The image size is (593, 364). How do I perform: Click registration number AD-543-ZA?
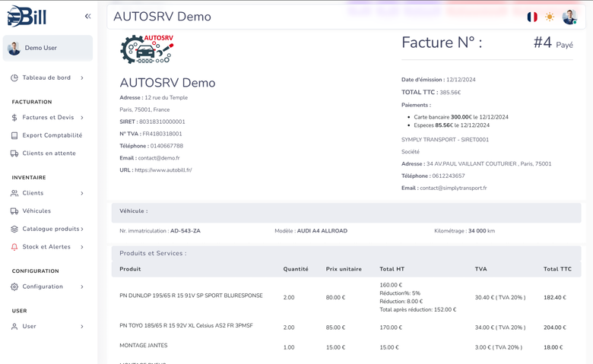tap(186, 230)
